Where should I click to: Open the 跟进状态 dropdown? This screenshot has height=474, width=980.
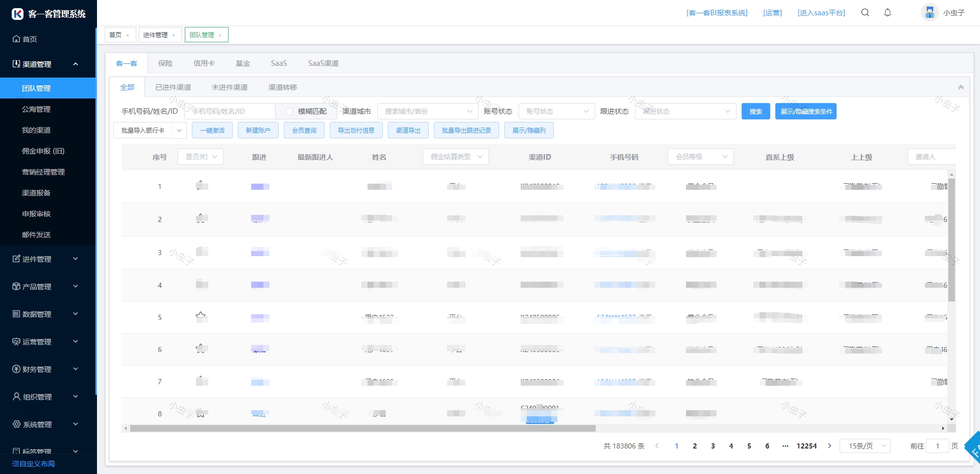tap(685, 111)
